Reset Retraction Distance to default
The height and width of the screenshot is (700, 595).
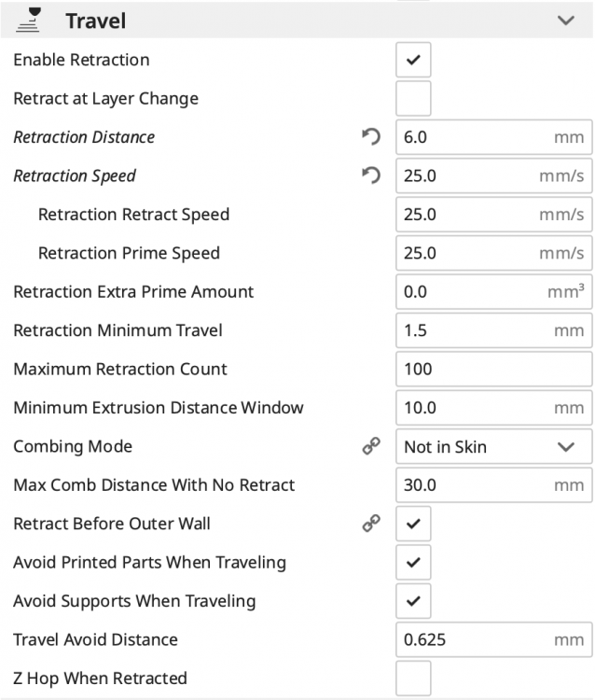click(371, 136)
